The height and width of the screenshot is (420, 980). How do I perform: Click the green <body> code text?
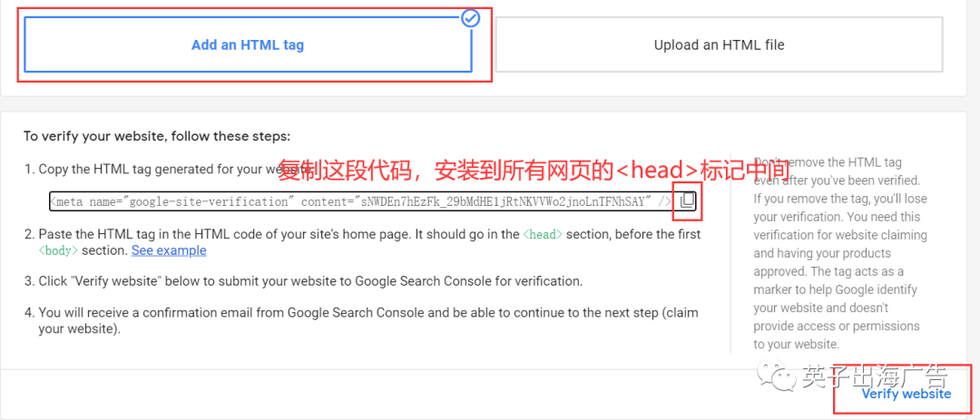(x=58, y=250)
